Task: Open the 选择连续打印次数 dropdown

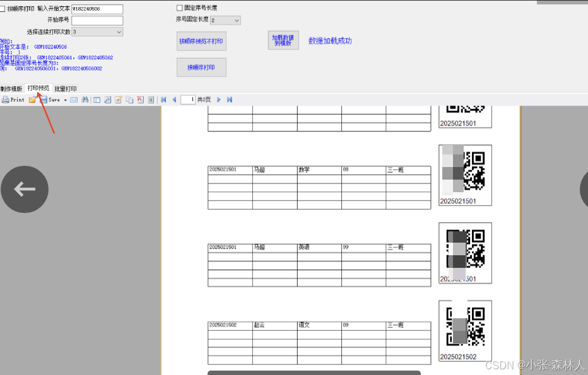Action: click(97, 32)
